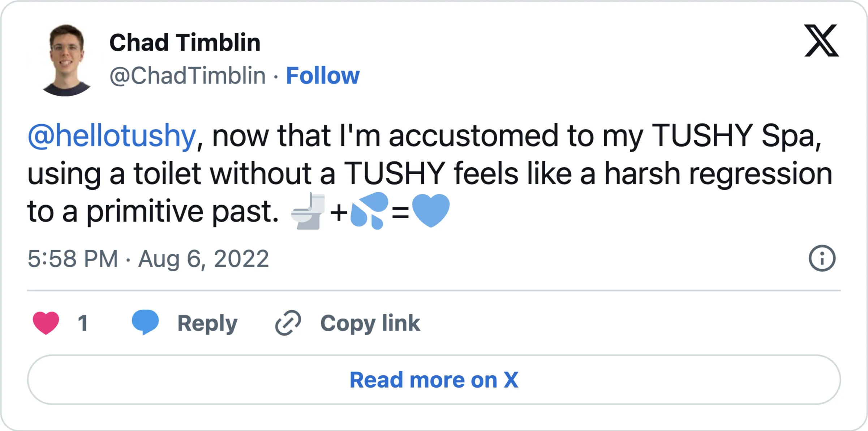Image resolution: width=868 pixels, height=431 pixels.
Task: Click the info icon next to timestamp
Action: pyautogui.click(x=822, y=258)
